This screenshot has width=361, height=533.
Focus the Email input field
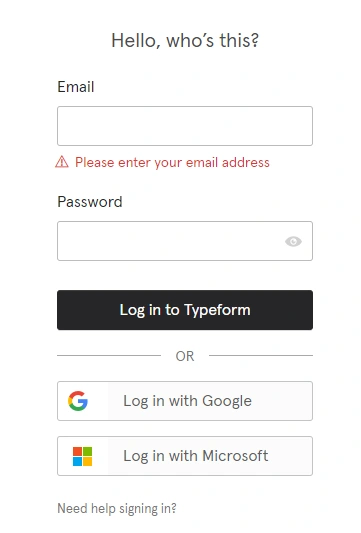pyautogui.click(x=185, y=126)
